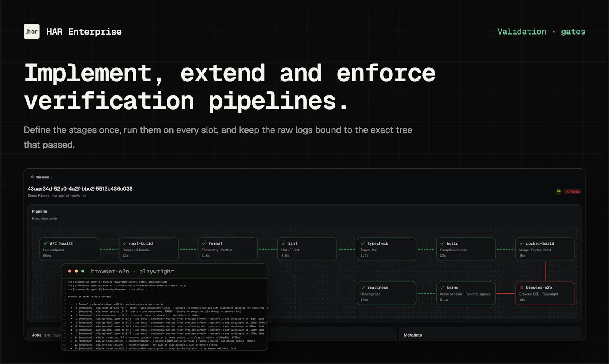
Task: Click the API health checkmark icon
Action: point(46,243)
